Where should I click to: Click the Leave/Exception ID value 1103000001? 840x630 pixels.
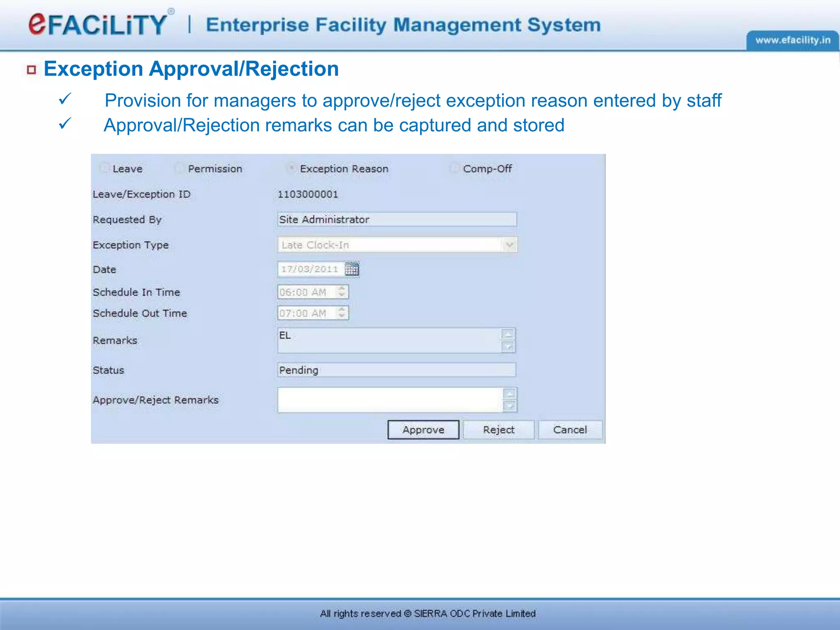[308, 194]
